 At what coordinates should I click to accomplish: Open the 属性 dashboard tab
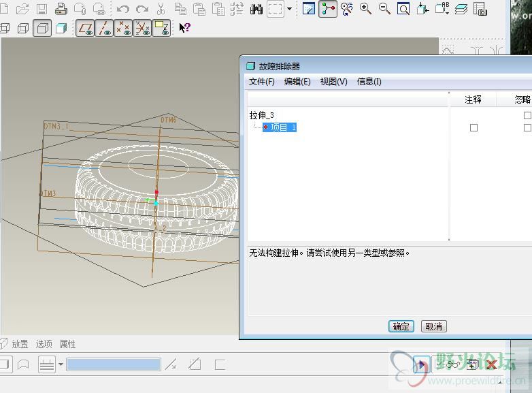(x=67, y=344)
